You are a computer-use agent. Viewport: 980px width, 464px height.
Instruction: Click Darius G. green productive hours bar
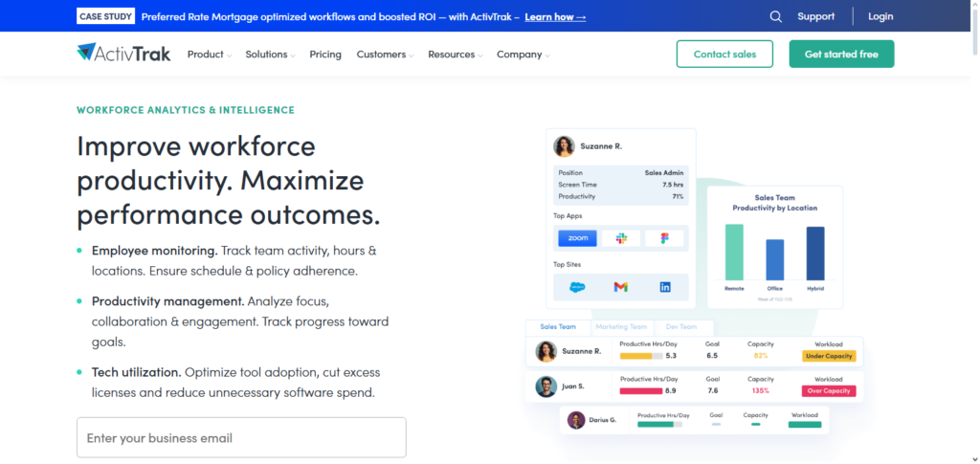pos(660,425)
